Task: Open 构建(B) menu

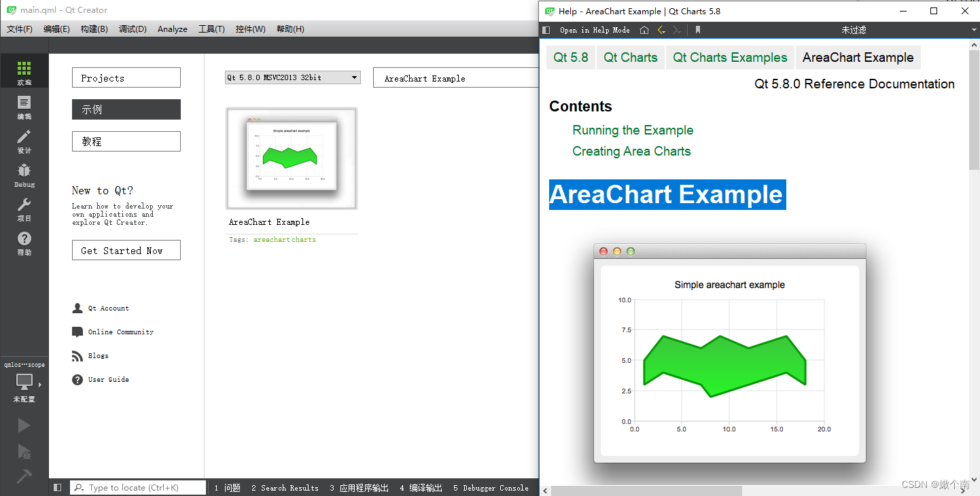Action: (x=94, y=29)
